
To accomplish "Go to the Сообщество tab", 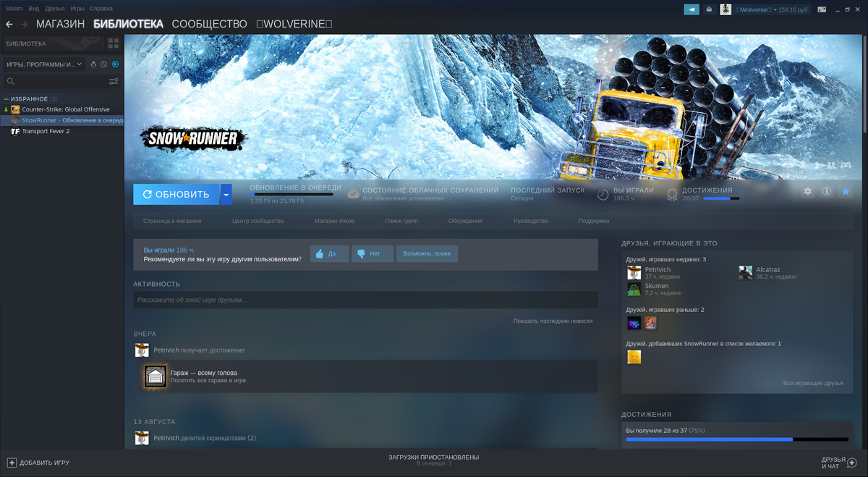I will 210,24.
